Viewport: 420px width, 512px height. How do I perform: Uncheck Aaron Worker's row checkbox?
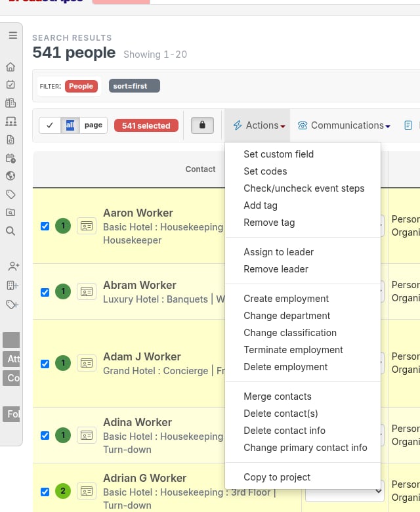(x=45, y=226)
